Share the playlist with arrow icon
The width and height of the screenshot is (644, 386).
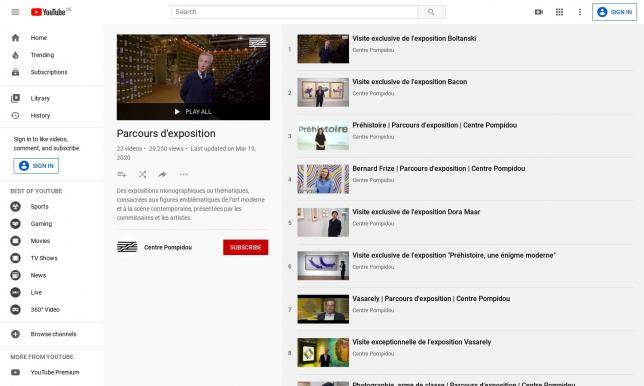click(162, 174)
